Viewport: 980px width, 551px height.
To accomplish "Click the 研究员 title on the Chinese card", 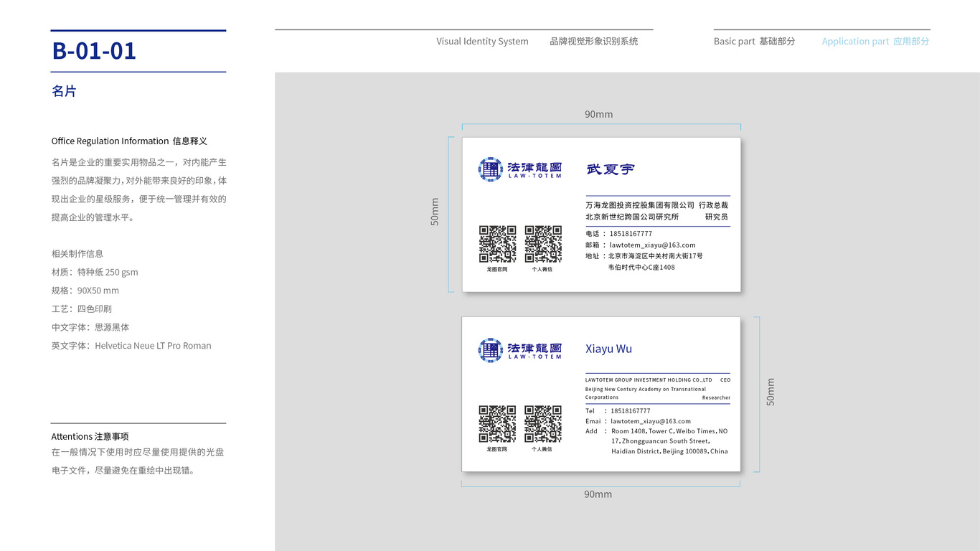I will pos(716,217).
